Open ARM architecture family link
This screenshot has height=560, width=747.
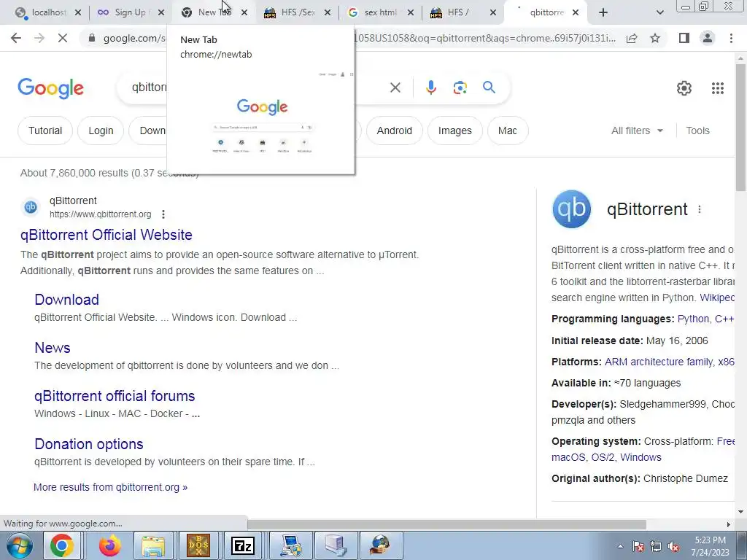tap(659, 362)
